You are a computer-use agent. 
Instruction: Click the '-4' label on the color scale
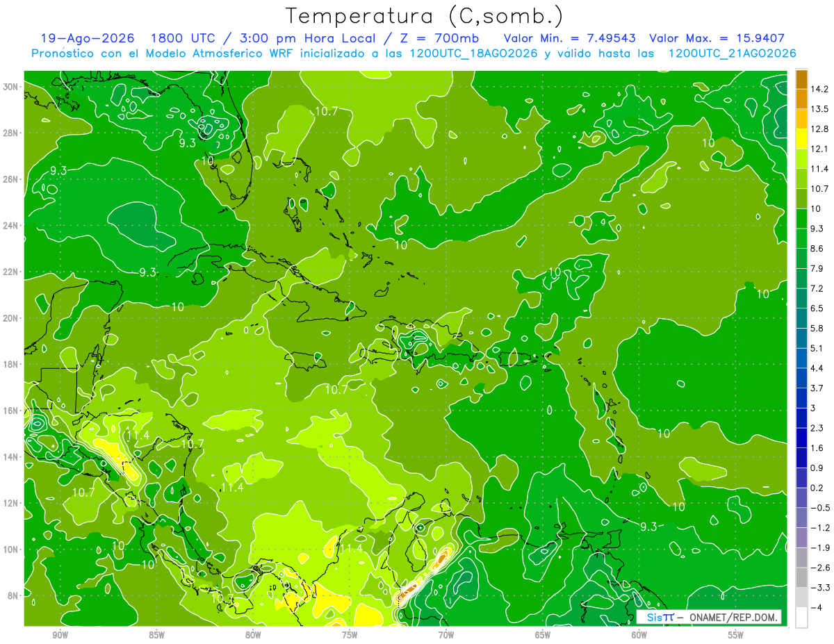[816, 607]
